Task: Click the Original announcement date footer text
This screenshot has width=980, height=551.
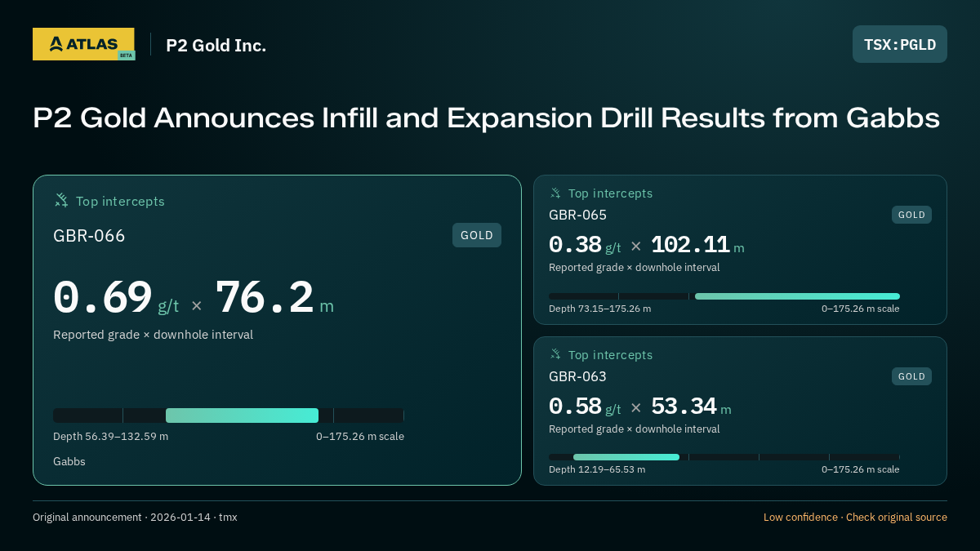Action: [x=135, y=518]
